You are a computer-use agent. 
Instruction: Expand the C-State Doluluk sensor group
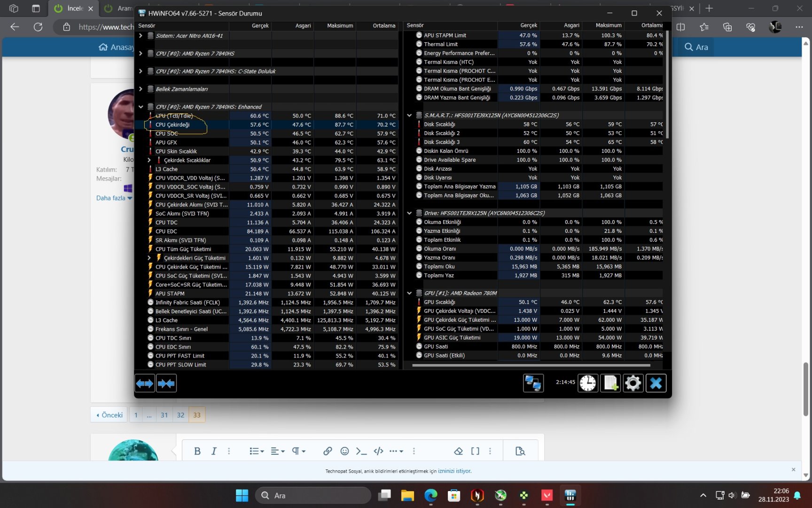click(141, 71)
